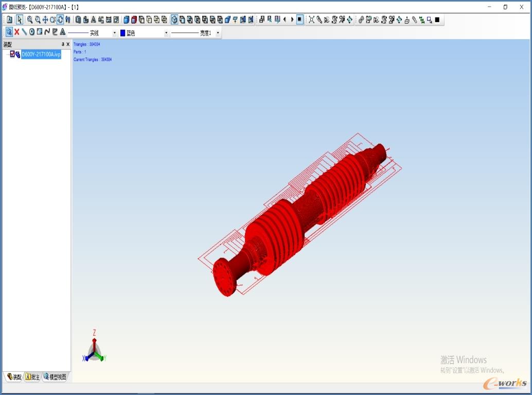Image resolution: width=532 pixels, height=395 pixels.
Task: Click the red turbine rotor model
Action: (x=299, y=215)
